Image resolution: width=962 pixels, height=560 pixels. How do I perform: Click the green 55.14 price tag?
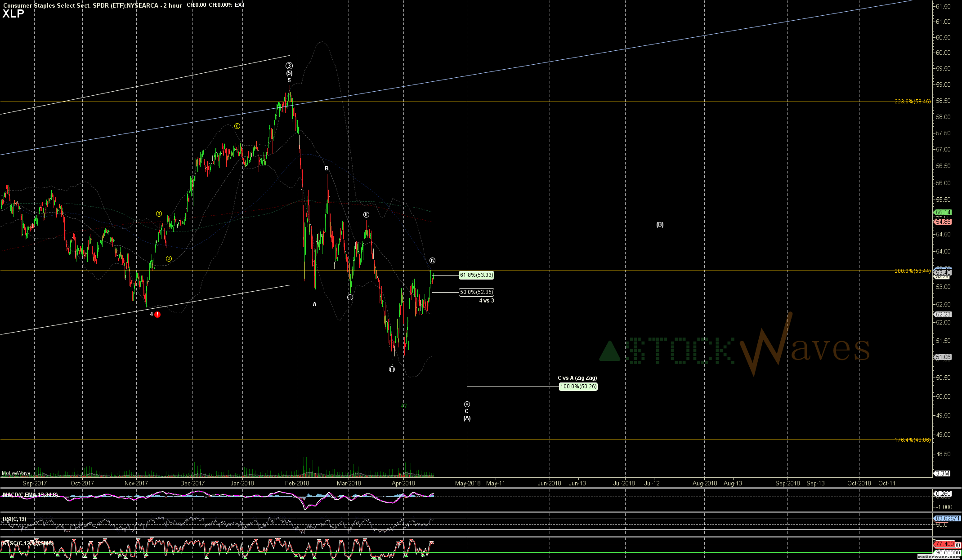pyautogui.click(x=943, y=213)
